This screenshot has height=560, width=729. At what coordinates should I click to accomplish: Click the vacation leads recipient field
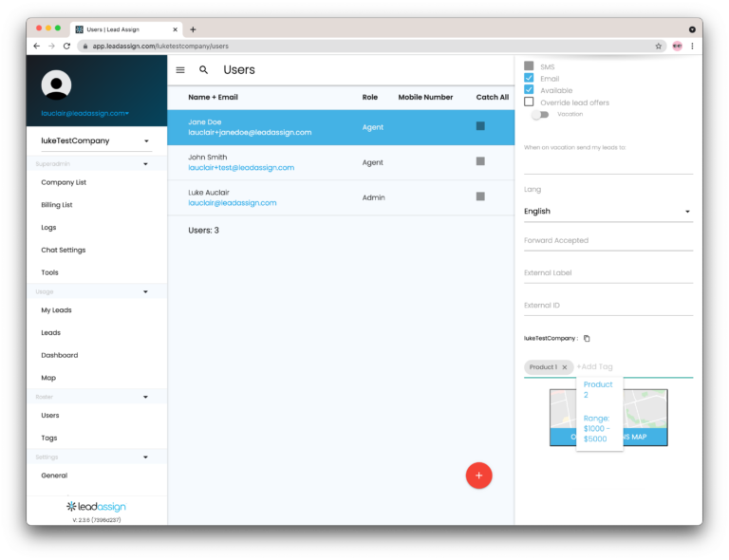coord(608,164)
